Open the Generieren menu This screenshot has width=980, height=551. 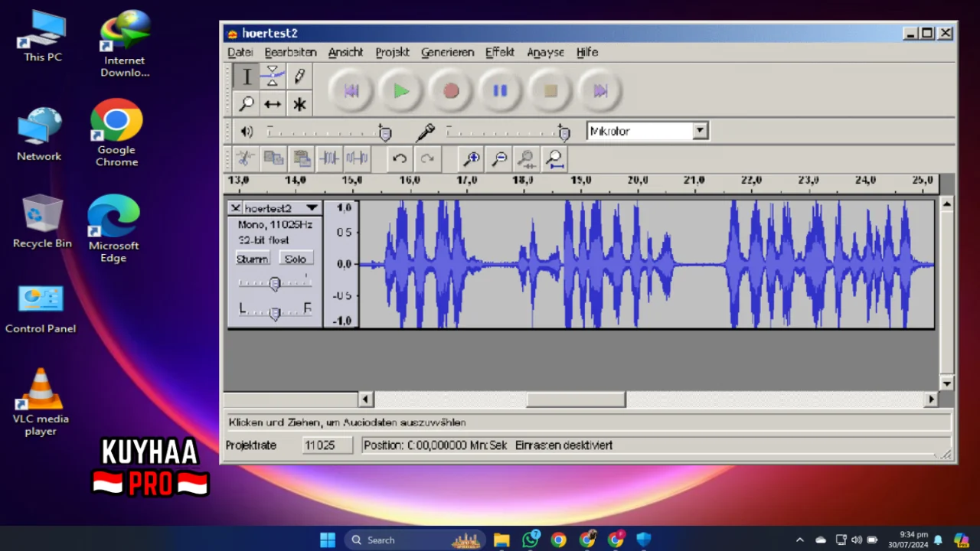tap(447, 52)
